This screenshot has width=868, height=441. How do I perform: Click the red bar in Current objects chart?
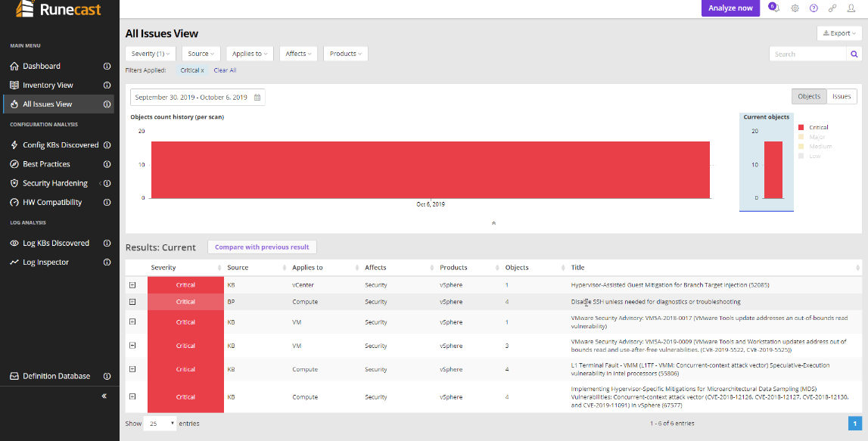[773, 170]
